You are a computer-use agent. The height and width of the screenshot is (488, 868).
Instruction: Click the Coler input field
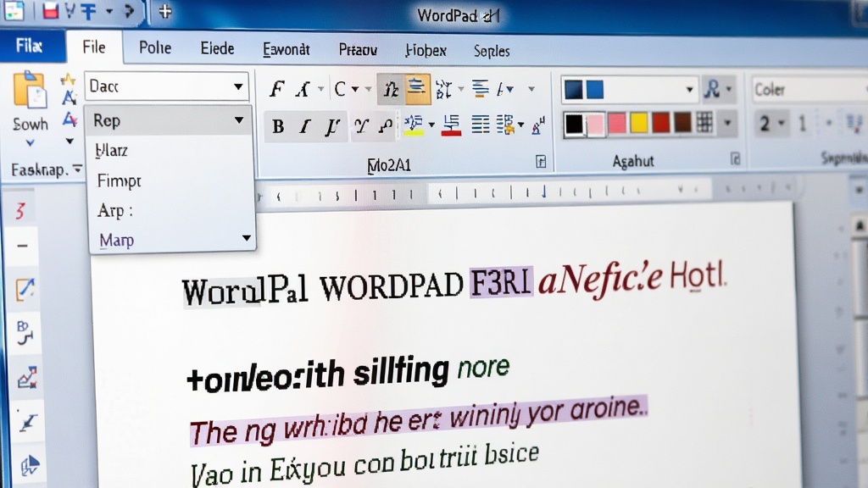coord(810,90)
